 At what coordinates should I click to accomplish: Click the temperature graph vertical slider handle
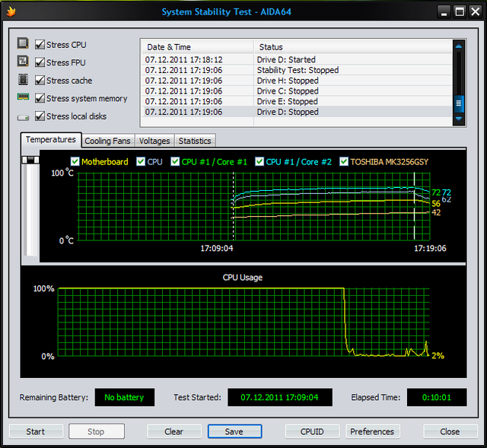tap(30, 160)
